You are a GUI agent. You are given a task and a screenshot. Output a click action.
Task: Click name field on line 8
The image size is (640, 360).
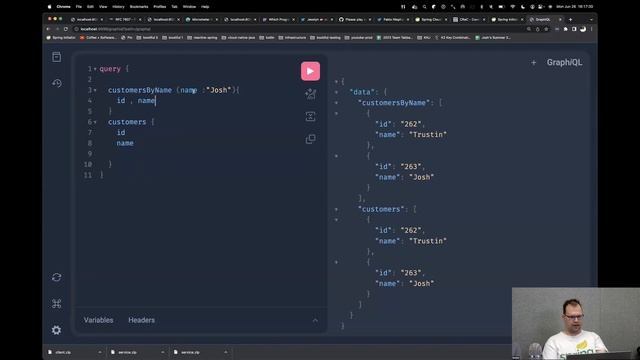[x=125, y=143]
